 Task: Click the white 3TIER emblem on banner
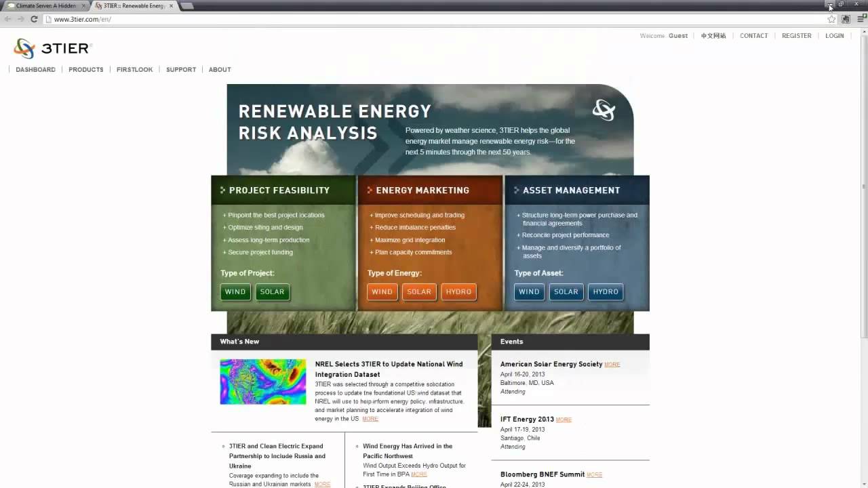click(x=603, y=110)
